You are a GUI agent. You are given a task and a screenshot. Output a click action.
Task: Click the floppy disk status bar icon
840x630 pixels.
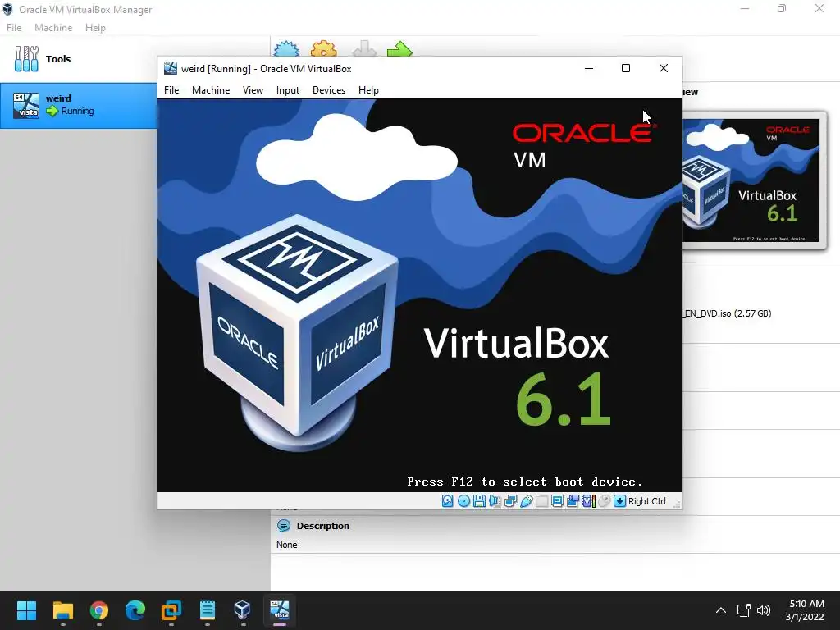(x=479, y=501)
